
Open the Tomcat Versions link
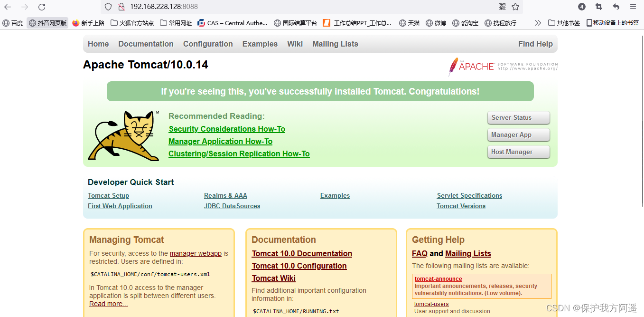(x=461, y=206)
